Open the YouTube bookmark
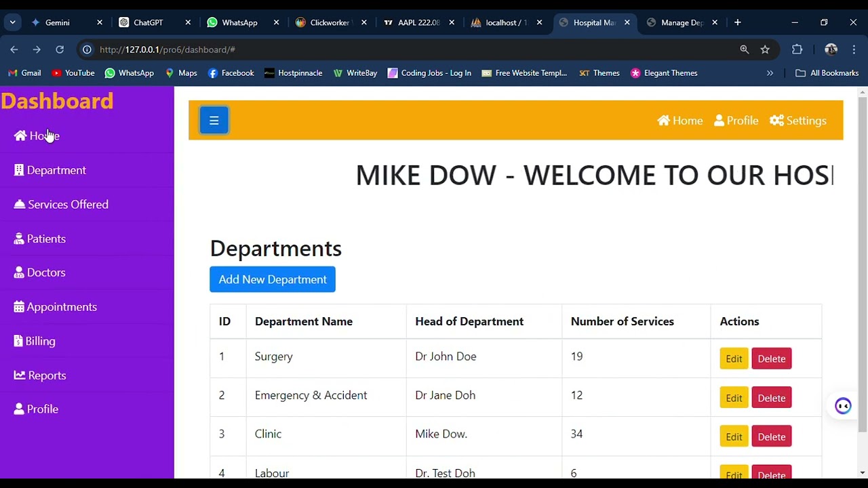 (x=73, y=73)
